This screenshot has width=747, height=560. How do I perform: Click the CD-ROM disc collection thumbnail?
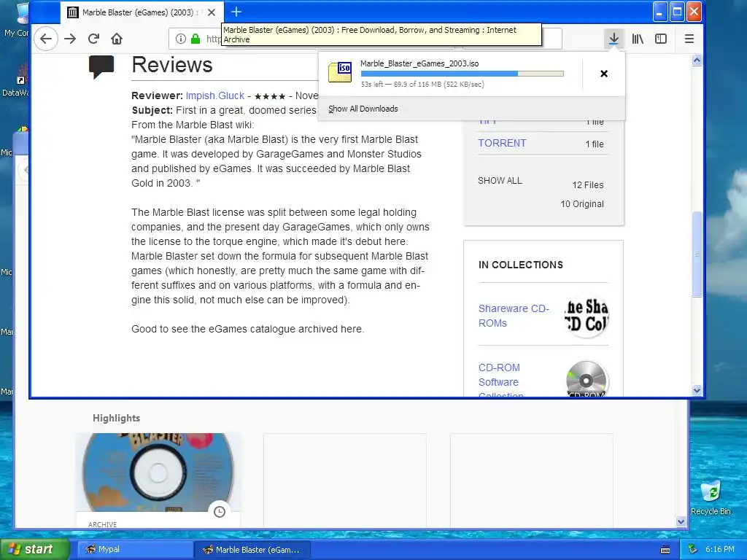coord(587,379)
